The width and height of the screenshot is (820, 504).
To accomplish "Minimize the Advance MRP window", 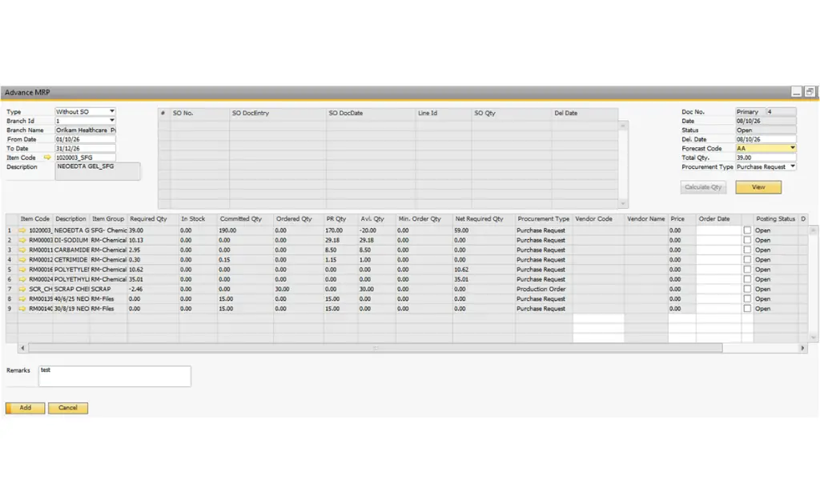I will tap(797, 92).
